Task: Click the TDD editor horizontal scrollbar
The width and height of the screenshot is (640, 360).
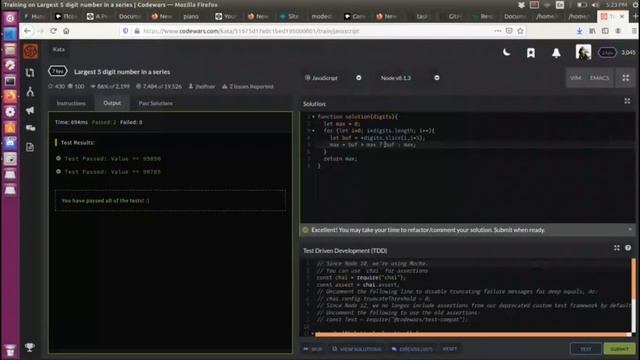Action: [x=473, y=334]
